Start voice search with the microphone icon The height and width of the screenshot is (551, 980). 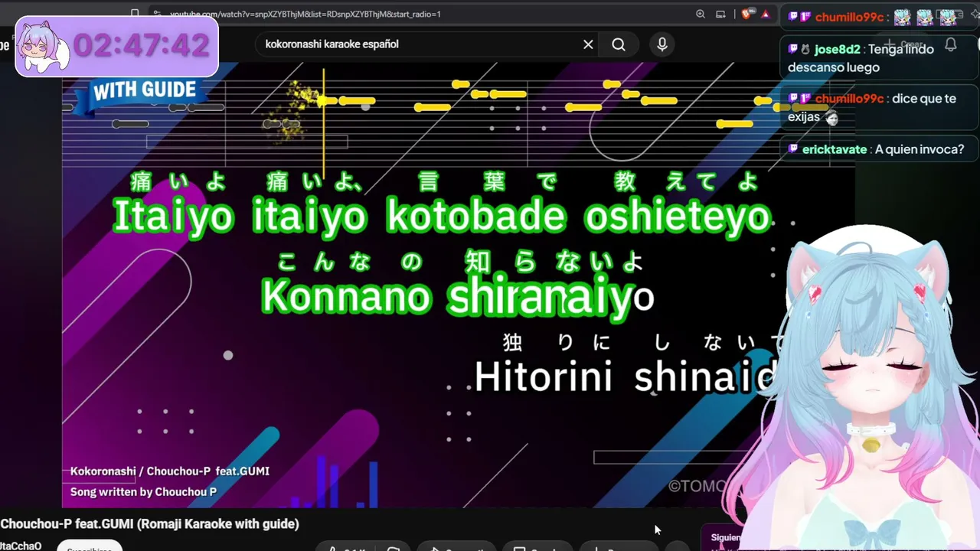coord(662,44)
